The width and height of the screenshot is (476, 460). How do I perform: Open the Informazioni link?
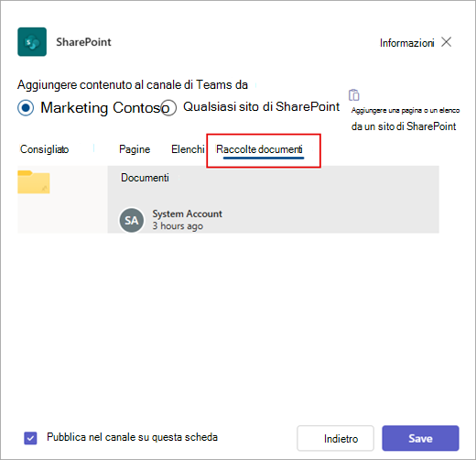coord(406,43)
